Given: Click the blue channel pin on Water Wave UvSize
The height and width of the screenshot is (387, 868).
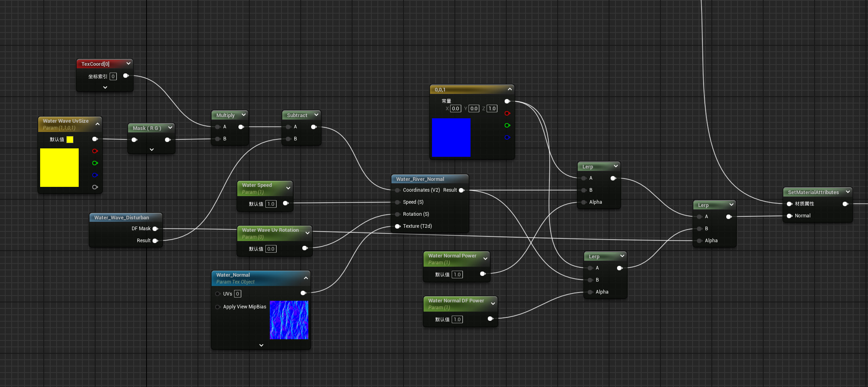Looking at the screenshot, I should click(95, 175).
